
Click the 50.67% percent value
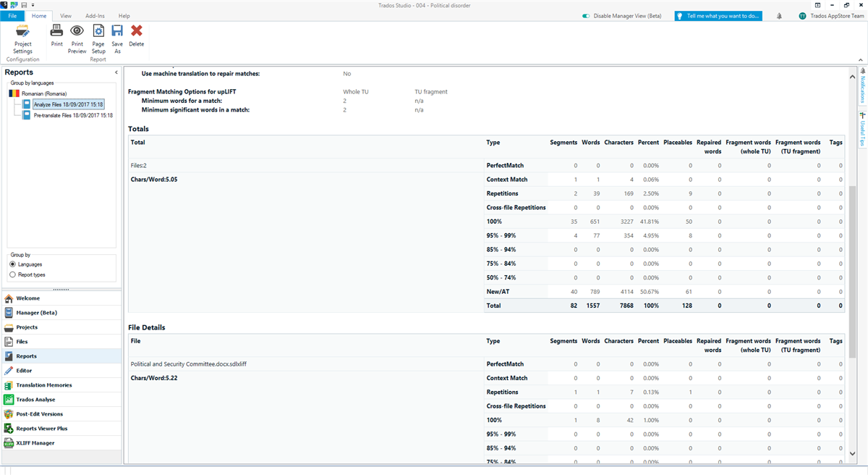point(648,292)
